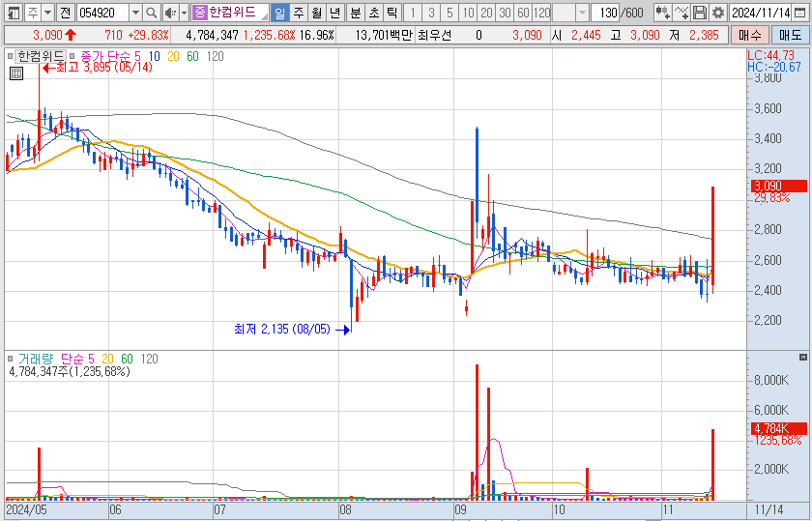Select the 120 interval button
The image size is (812, 521).
[x=541, y=13]
